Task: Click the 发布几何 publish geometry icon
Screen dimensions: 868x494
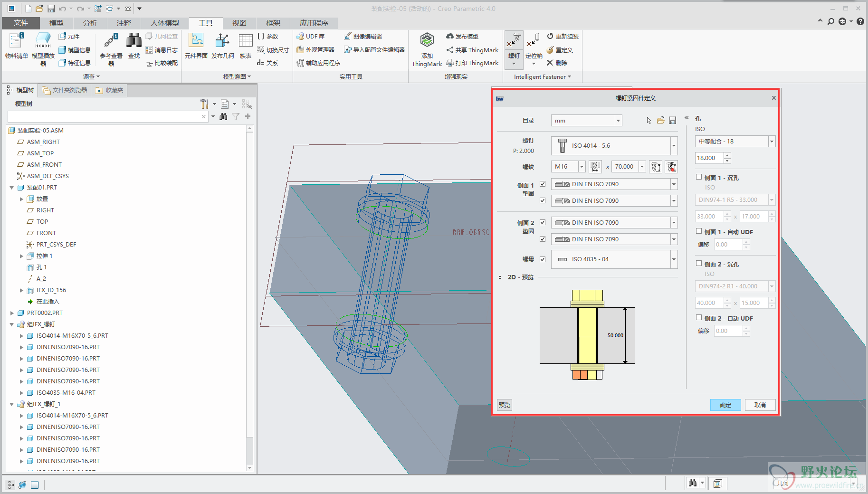Action: (222, 46)
